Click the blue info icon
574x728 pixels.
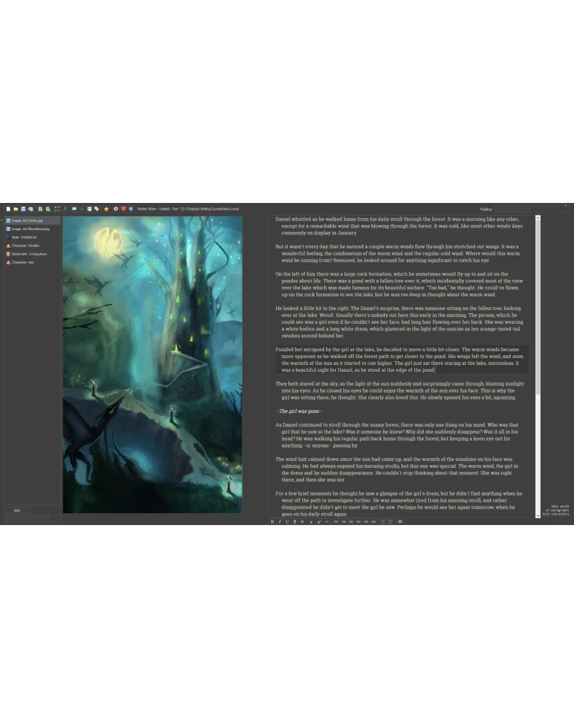coord(131,209)
